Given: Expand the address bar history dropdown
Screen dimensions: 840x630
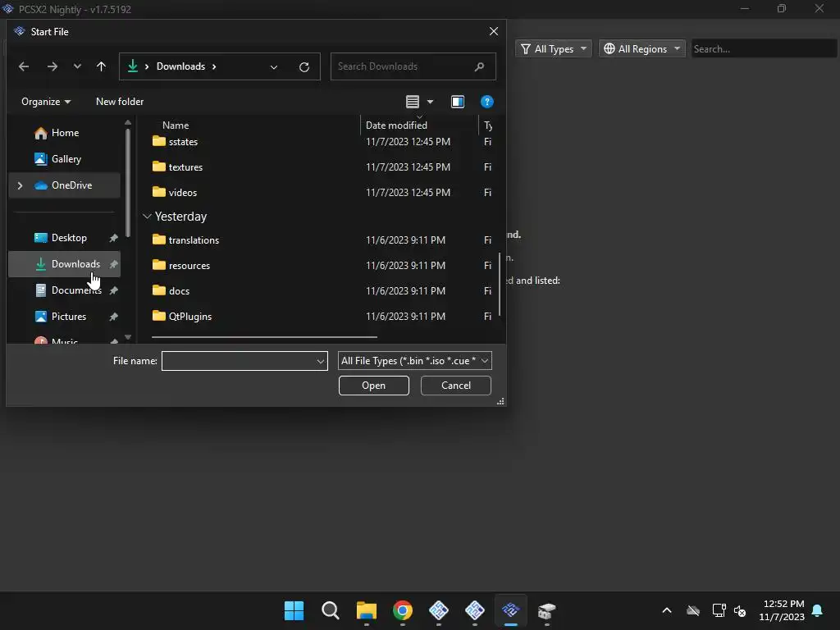Looking at the screenshot, I should 274,67.
